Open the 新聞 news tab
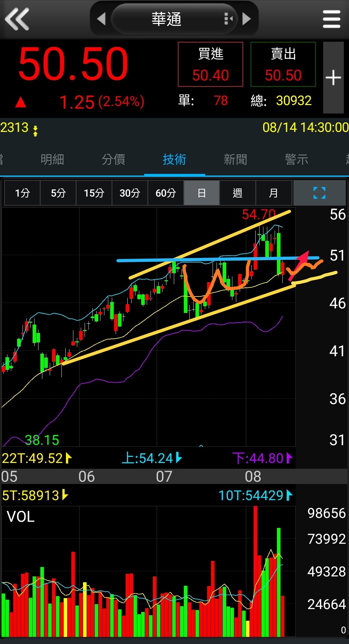This screenshot has width=349, height=644. point(235,159)
